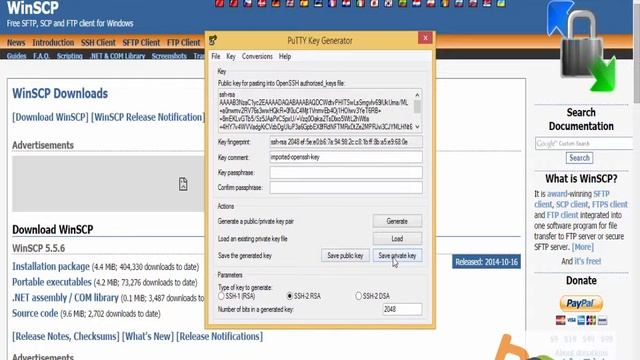Click in the Key comment field
The image size is (640, 360).
[346, 157]
